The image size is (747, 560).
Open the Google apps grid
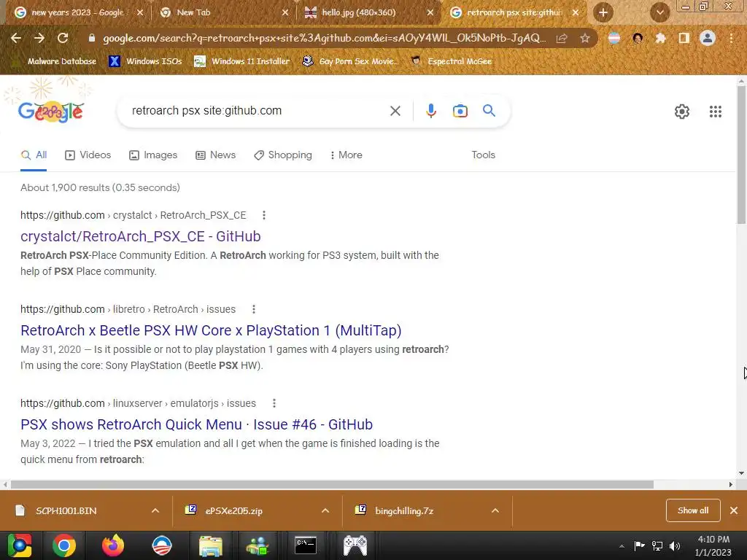tap(716, 112)
